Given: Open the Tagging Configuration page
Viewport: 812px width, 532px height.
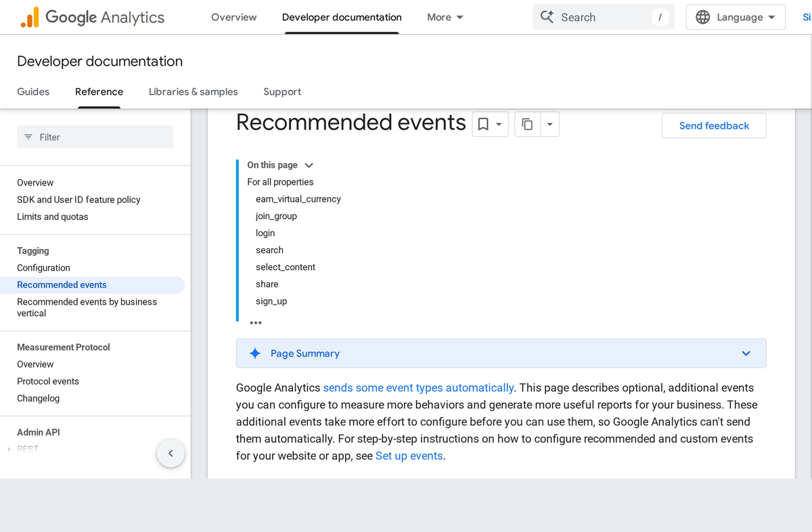Looking at the screenshot, I should pos(43,268).
